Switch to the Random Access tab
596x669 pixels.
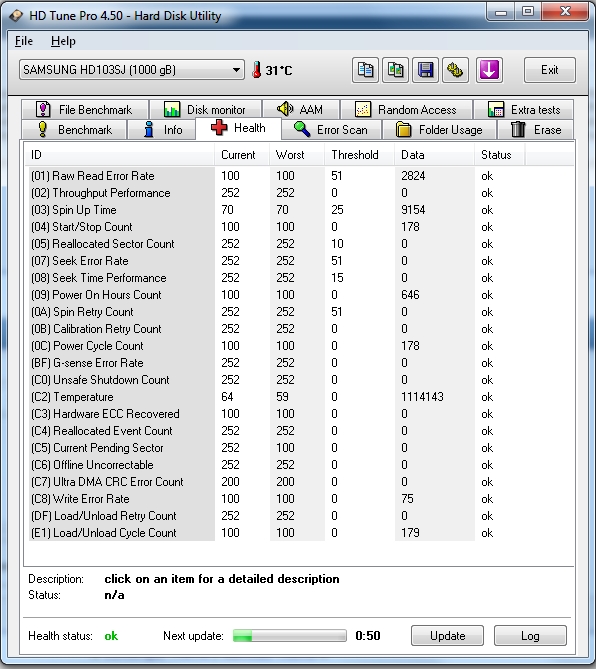tap(406, 110)
